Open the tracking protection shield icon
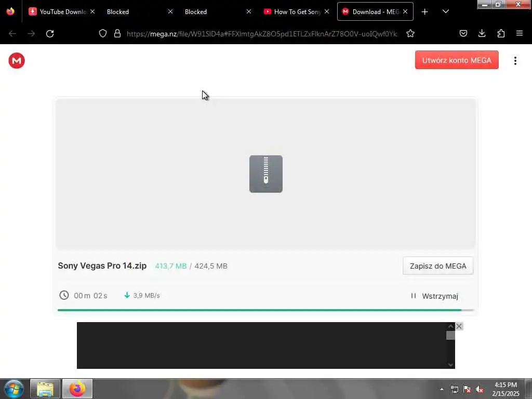Image resolution: width=532 pixels, height=399 pixels. click(x=103, y=33)
